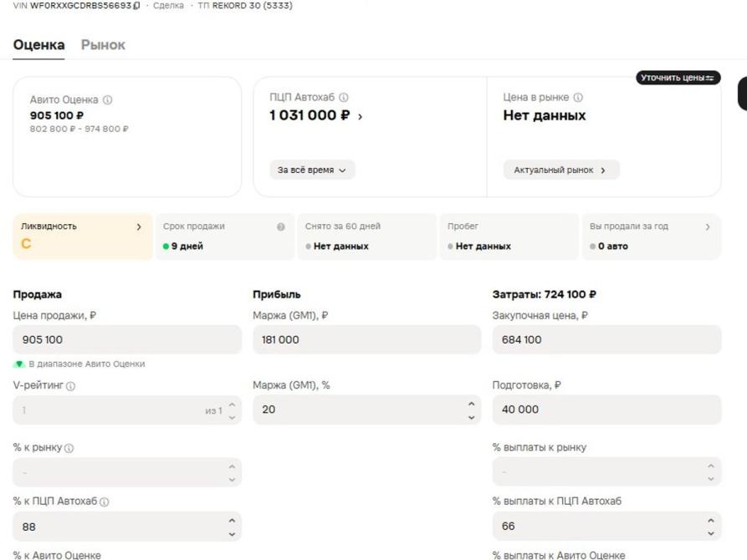The width and height of the screenshot is (747, 560).
Task: Open arrow next to 1 031 000 ₽ price
Action: 361,116
